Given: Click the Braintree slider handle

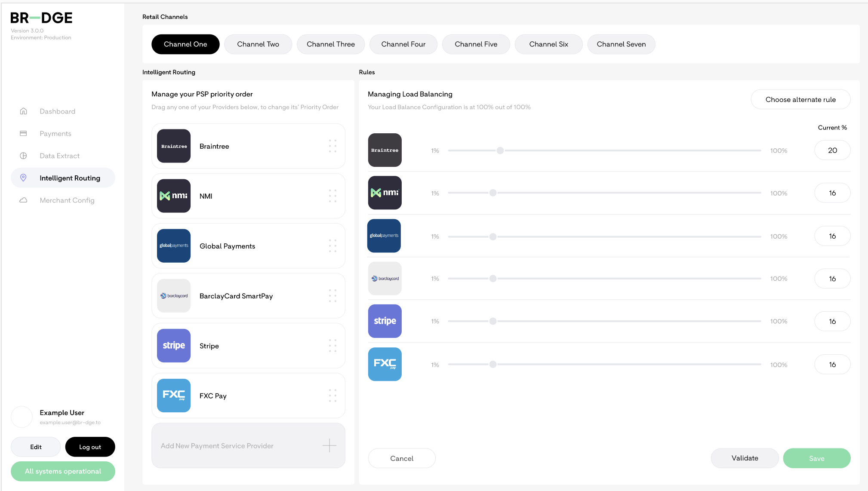Looking at the screenshot, I should [x=500, y=150].
